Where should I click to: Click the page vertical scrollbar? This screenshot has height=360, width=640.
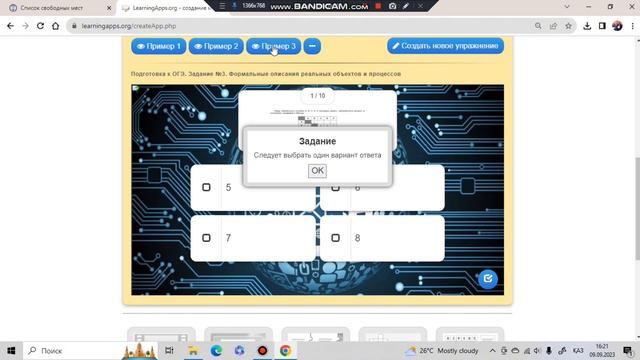637,208
